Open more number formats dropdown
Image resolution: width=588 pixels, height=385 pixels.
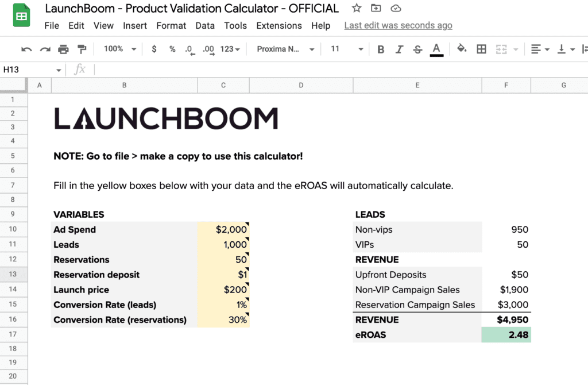click(x=230, y=49)
